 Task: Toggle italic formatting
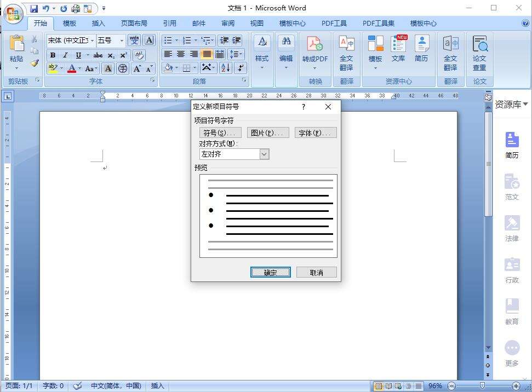click(65, 55)
